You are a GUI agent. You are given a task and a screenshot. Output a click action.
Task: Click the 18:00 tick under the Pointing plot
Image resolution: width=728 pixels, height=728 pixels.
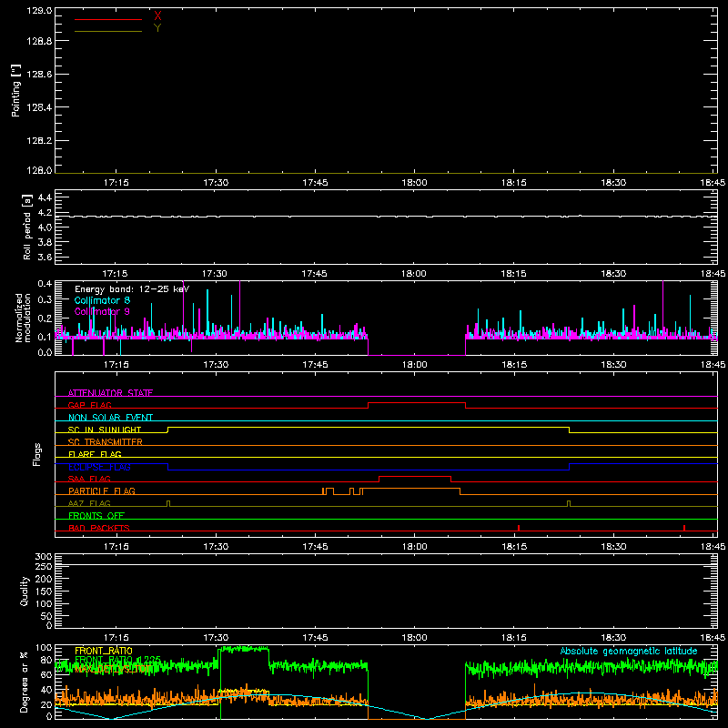[x=414, y=183]
